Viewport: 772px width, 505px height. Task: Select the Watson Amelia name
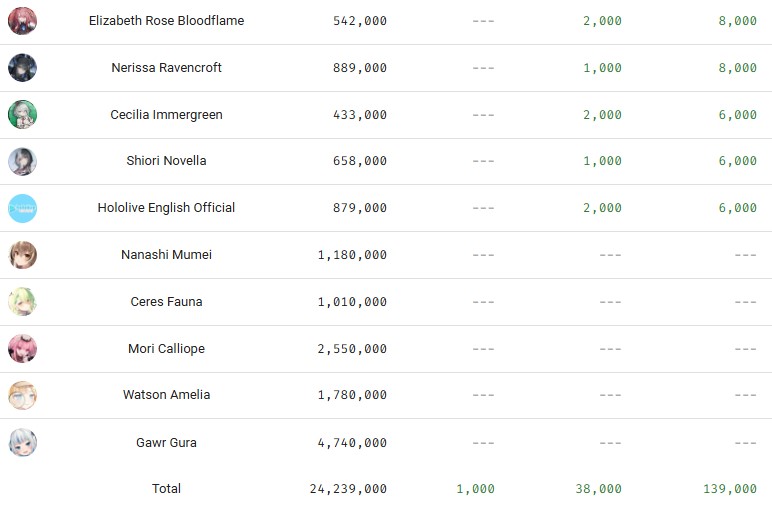166,395
